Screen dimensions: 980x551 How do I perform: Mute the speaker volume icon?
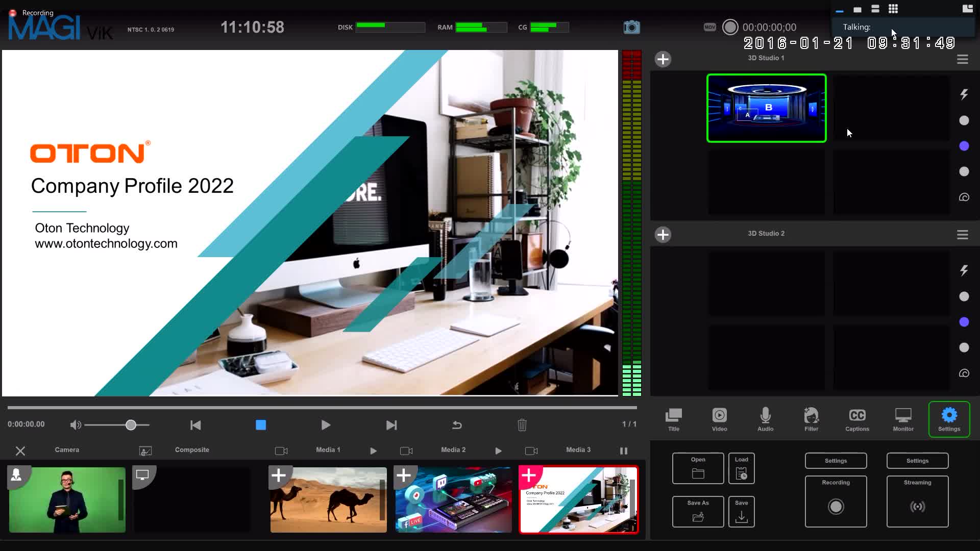click(x=76, y=425)
